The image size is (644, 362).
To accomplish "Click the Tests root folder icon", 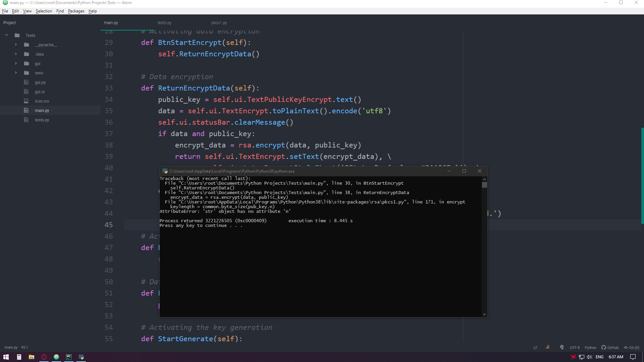I will pos(17,35).
